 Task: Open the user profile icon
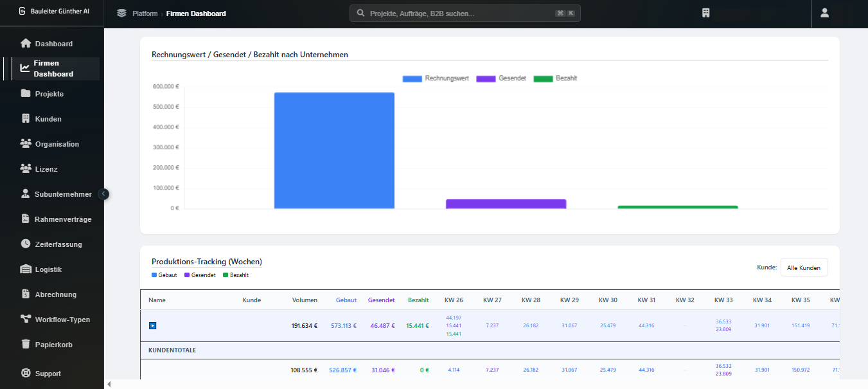825,13
